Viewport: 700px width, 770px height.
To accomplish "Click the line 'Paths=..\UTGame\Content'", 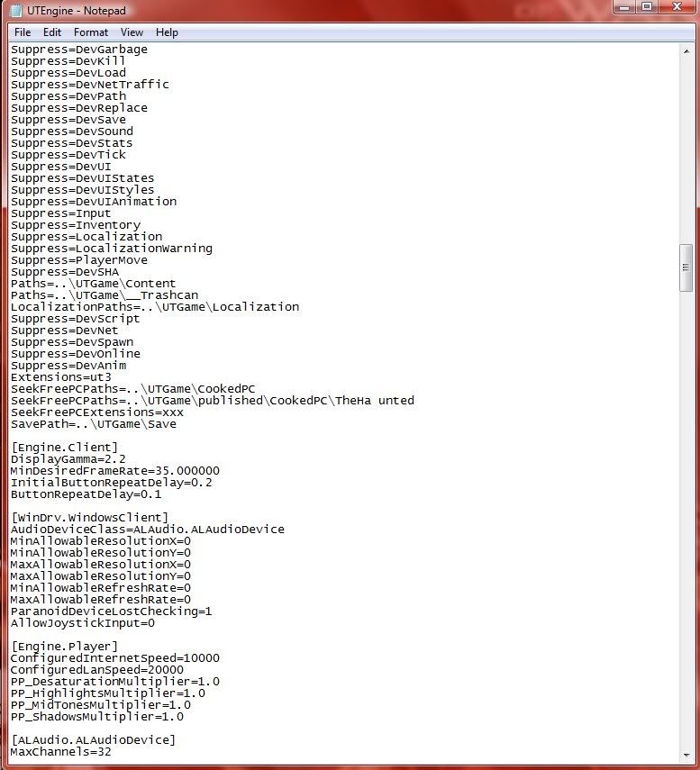I will click(94, 284).
